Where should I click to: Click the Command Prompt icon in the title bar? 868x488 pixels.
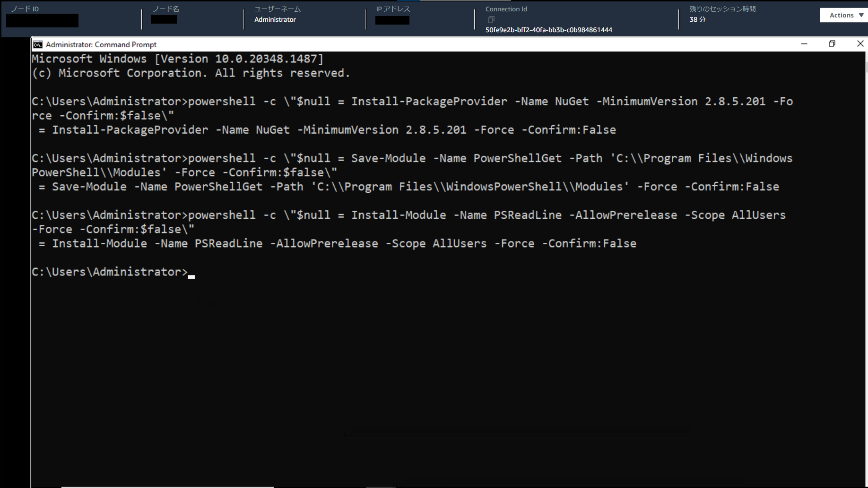(x=37, y=44)
